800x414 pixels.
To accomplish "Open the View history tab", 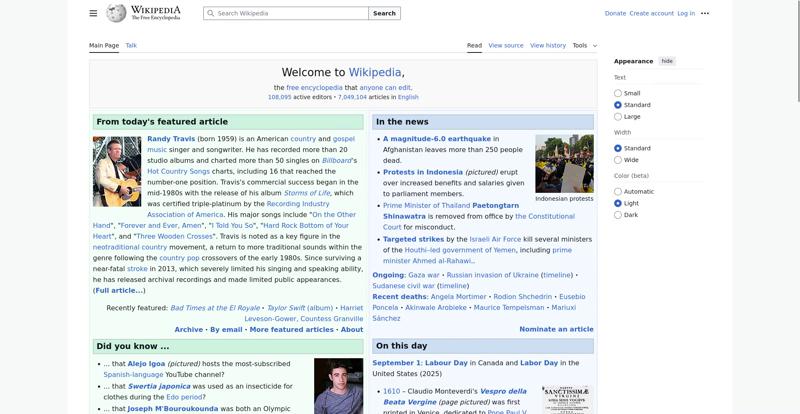I will (x=548, y=45).
